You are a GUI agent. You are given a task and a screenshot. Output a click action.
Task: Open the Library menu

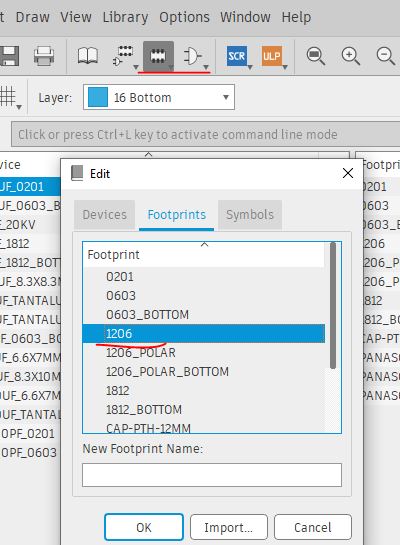click(x=125, y=17)
